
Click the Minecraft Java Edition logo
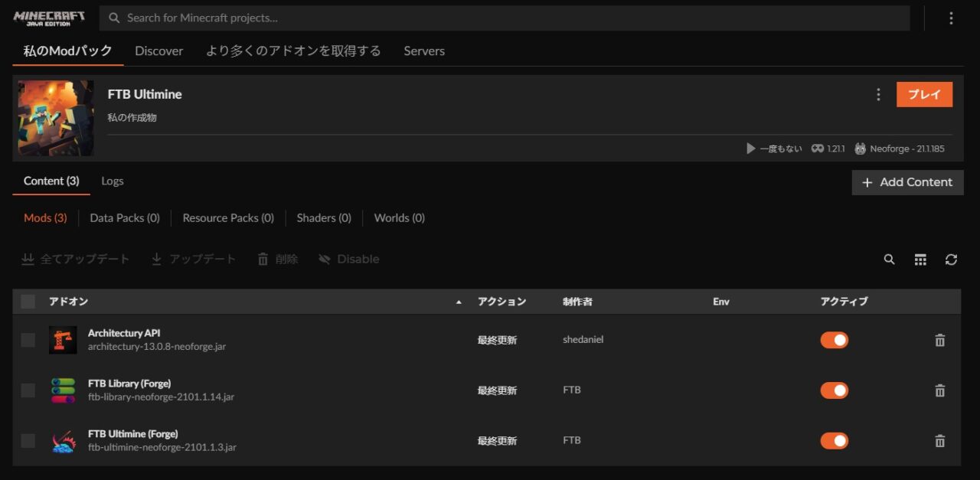(x=49, y=18)
